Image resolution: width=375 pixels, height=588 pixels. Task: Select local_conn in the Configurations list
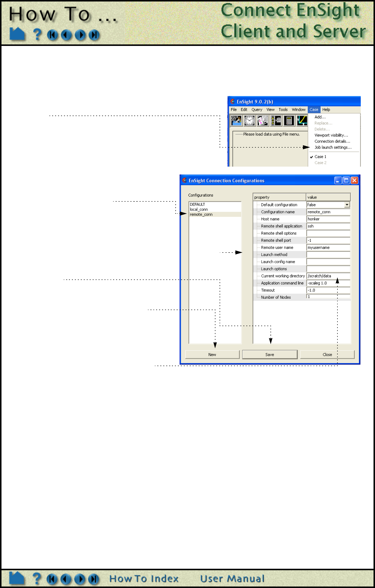pos(215,209)
